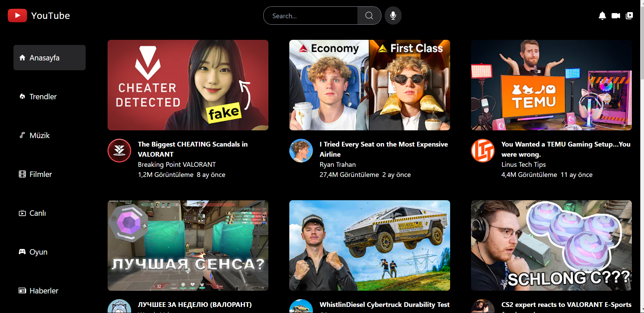Open Haberler in the sidebar
This screenshot has width=644, height=313.
pyautogui.click(x=50, y=291)
